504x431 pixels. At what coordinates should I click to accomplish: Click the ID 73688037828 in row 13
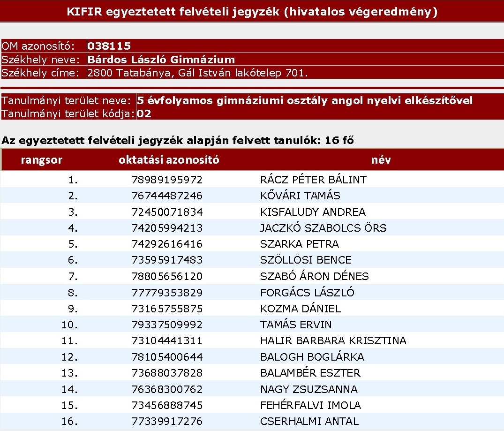[x=167, y=373]
